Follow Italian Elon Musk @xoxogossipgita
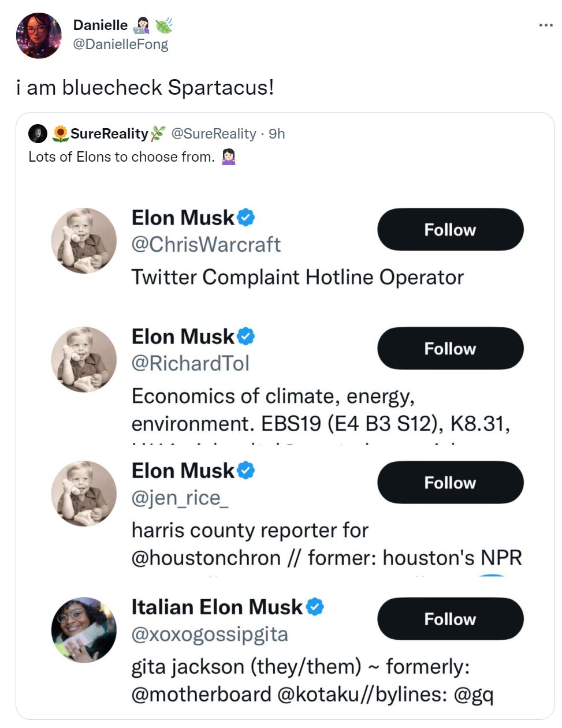 (x=450, y=619)
